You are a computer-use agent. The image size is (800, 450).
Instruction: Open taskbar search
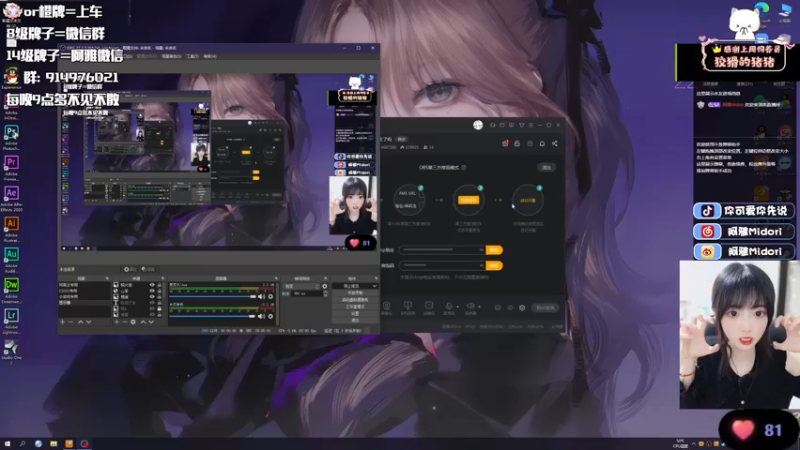tap(22, 444)
